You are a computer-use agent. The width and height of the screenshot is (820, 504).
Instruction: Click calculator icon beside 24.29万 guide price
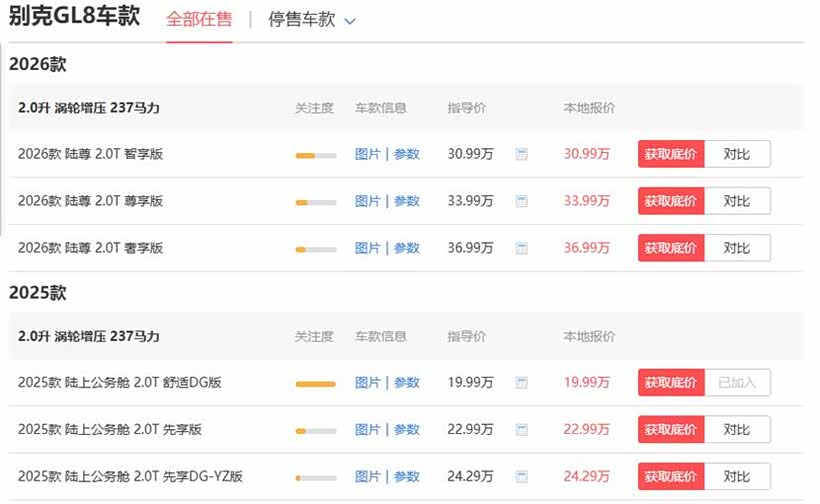[521, 477]
